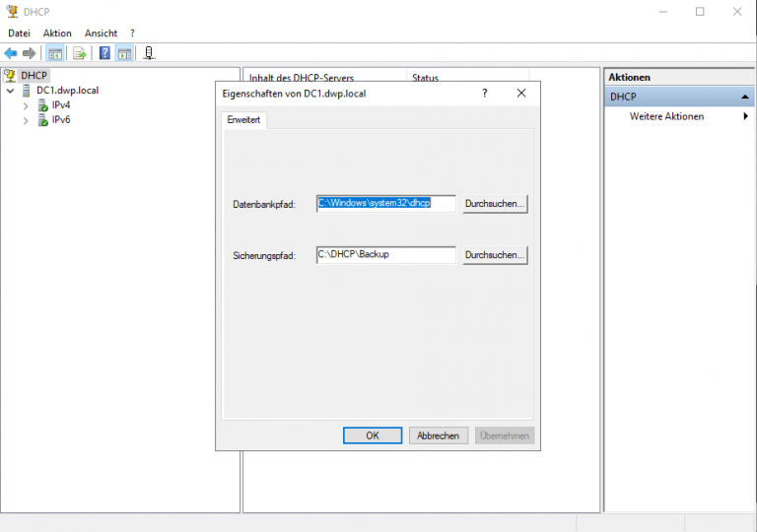Viewport: 757px width, 532px height.
Task: Collapse the DC1.dwp.local tree node
Action: click(10, 91)
